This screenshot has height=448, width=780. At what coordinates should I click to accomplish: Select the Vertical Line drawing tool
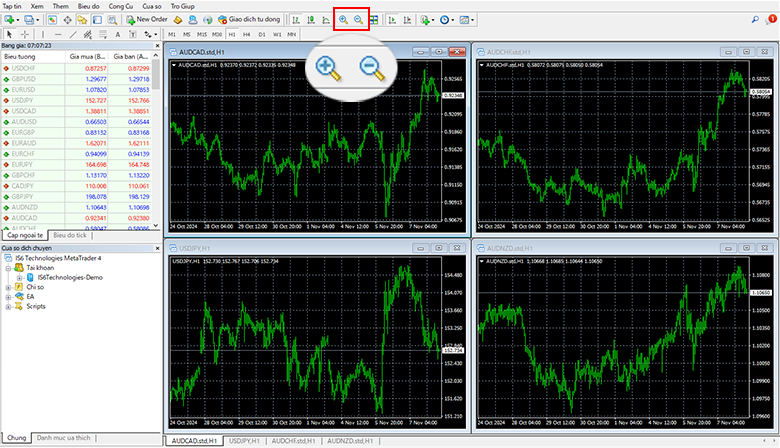(x=43, y=34)
